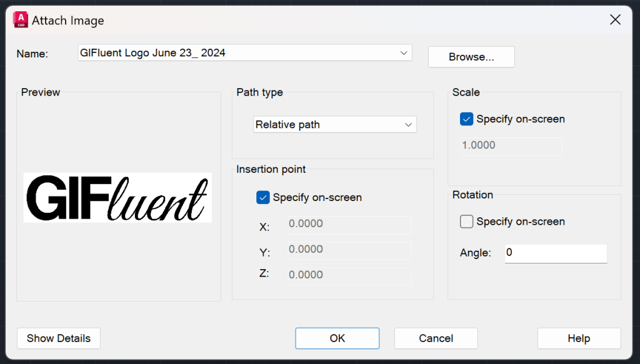
Task: Open the dropdown arrow beside GIFluent Logo name
Action: [404, 52]
